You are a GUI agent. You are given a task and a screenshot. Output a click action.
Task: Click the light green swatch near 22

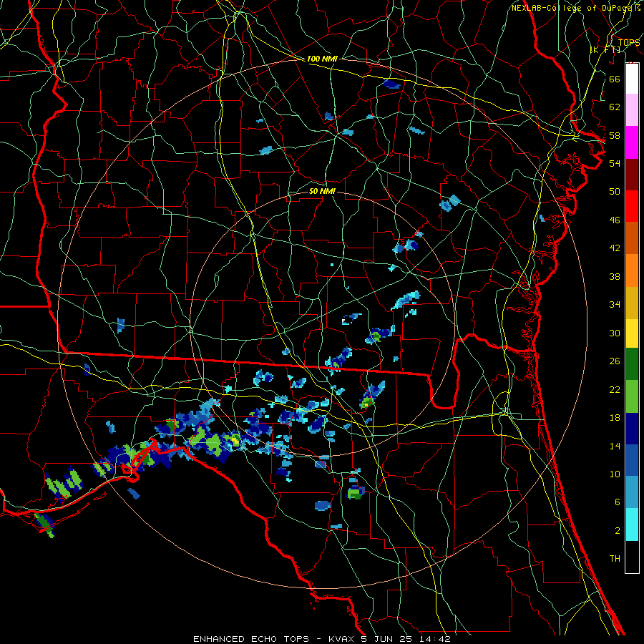pyautogui.click(x=632, y=396)
